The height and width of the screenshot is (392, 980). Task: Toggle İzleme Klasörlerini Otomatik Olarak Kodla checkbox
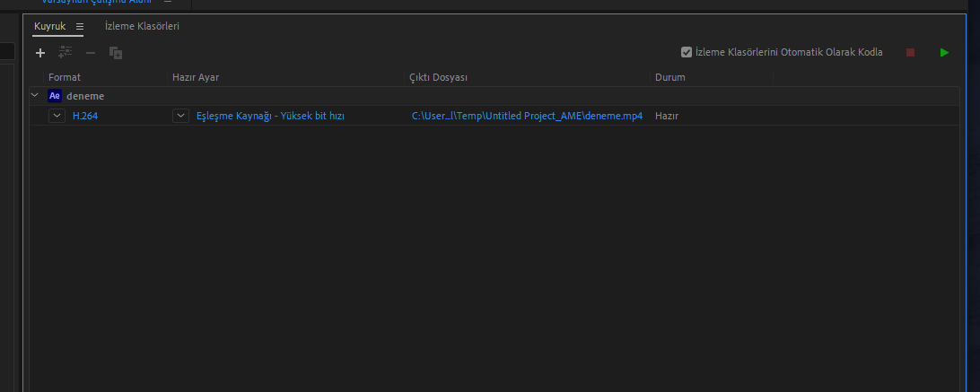pos(687,53)
